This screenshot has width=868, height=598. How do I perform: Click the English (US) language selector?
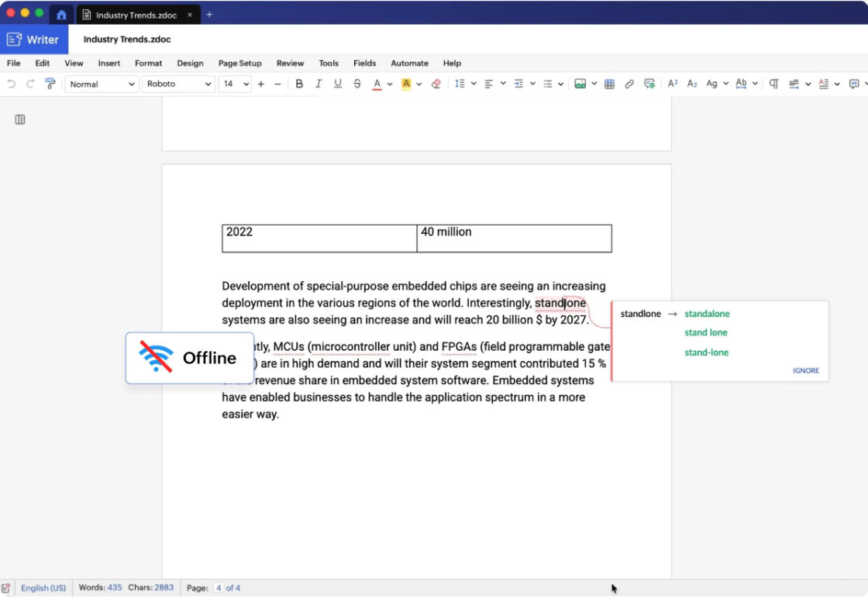click(x=43, y=588)
